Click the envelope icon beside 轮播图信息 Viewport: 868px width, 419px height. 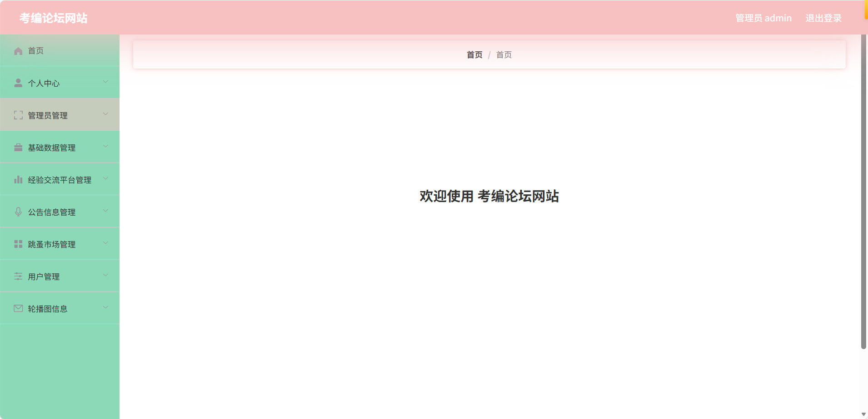tap(18, 308)
